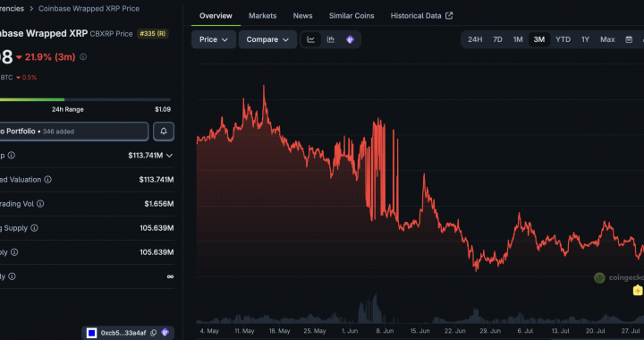Click info icon in the infinity supply row
The height and width of the screenshot is (340, 644).
point(12,276)
